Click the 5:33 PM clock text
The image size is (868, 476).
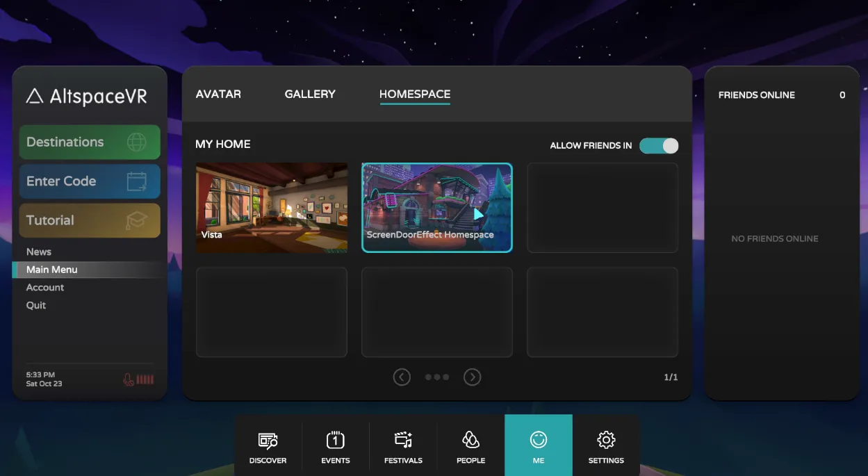tap(40, 375)
